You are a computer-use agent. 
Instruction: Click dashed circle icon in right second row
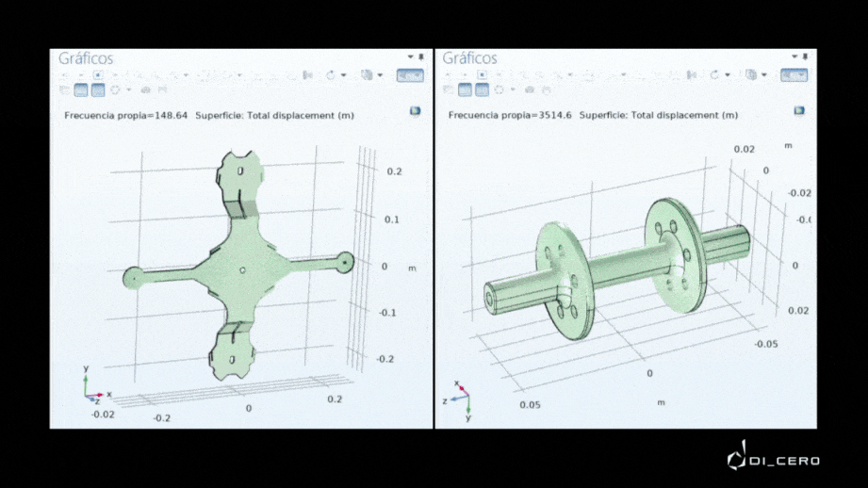pos(500,89)
